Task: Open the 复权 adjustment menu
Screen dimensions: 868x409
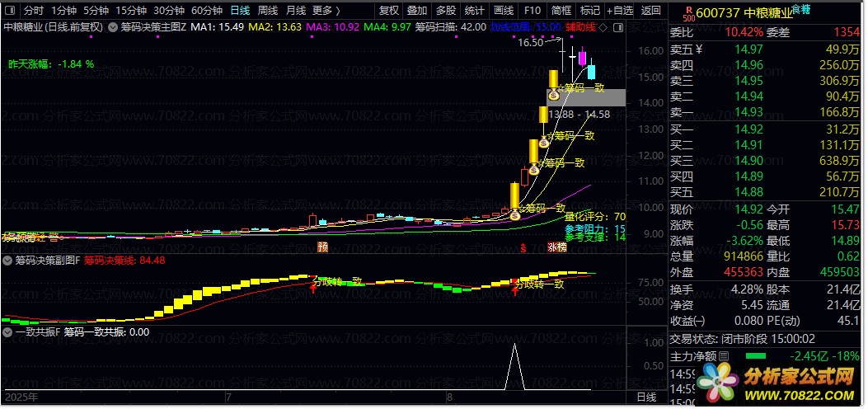Action: (x=390, y=10)
